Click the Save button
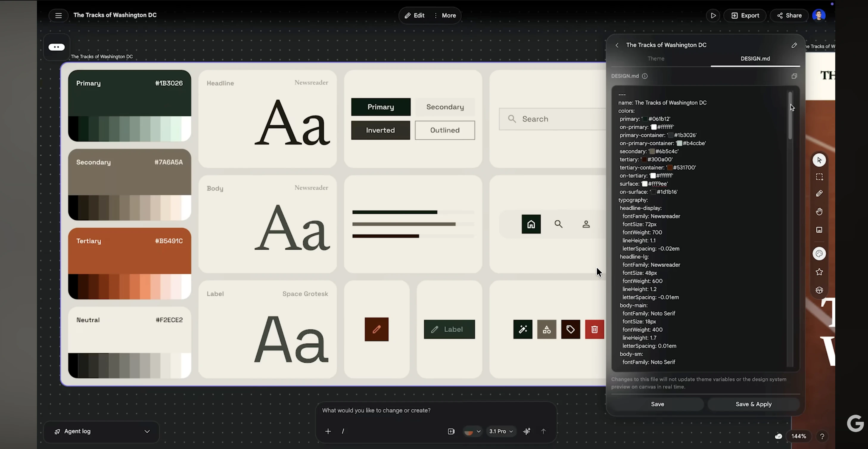The width and height of the screenshot is (868, 449). click(657, 404)
